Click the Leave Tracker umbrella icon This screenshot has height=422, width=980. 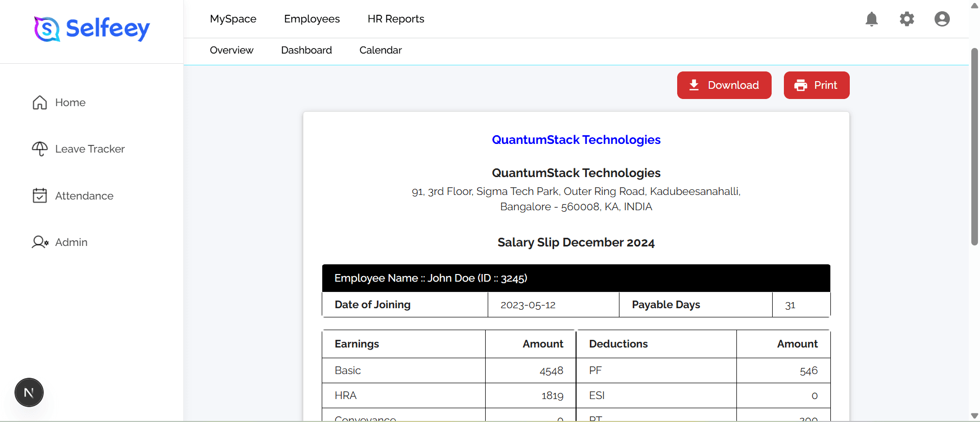[x=40, y=149]
